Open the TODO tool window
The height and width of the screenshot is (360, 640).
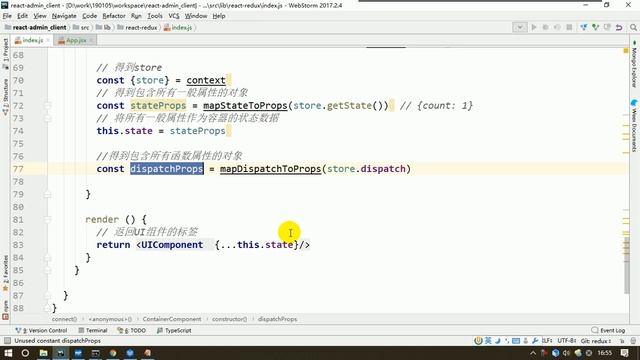tap(131, 330)
